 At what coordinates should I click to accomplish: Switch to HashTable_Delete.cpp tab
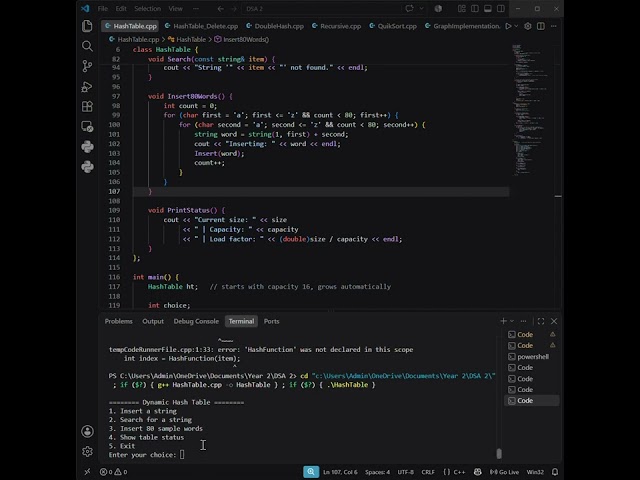201,26
